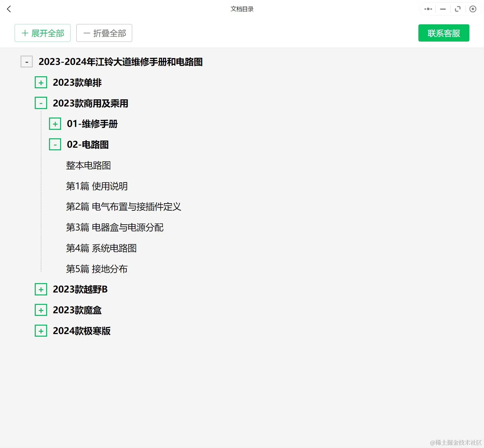Collapse the 02-电路图 node
This screenshot has width=484, height=448.
coord(55,144)
